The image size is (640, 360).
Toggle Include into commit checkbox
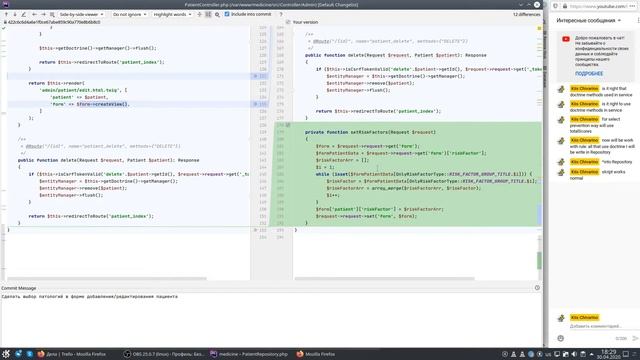click(227, 14)
